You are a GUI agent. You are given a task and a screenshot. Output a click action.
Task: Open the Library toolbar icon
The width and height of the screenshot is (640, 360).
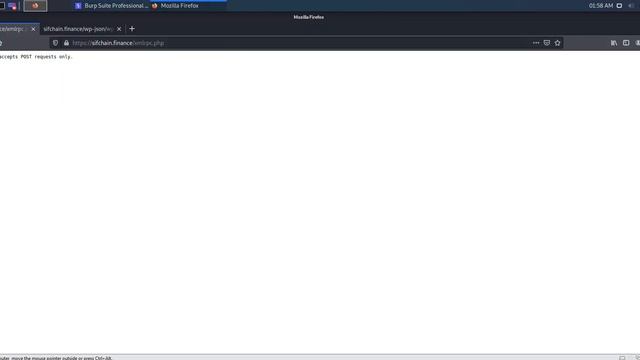click(614, 43)
